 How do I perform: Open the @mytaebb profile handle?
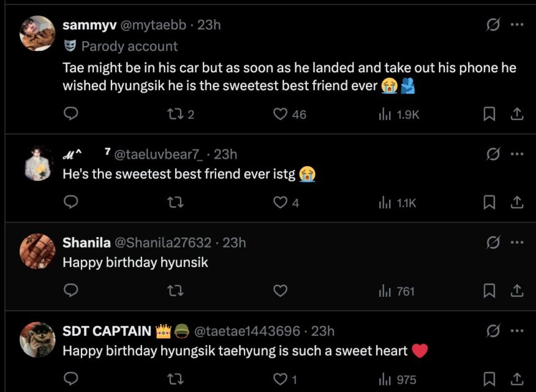pos(153,25)
